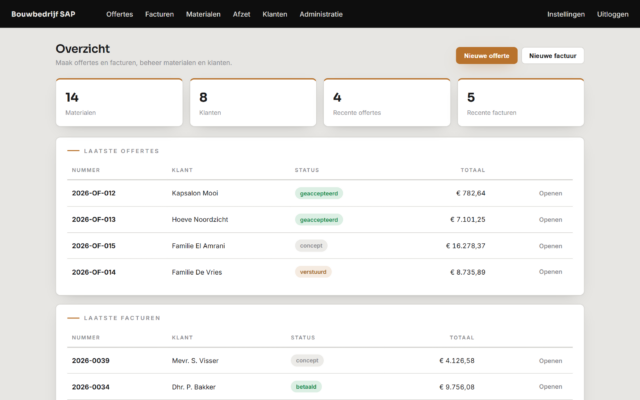This screenshot has height=400, width=640.
Task: Click the Bouwbedrijf SAP brand link
Action: coord(43,14)
